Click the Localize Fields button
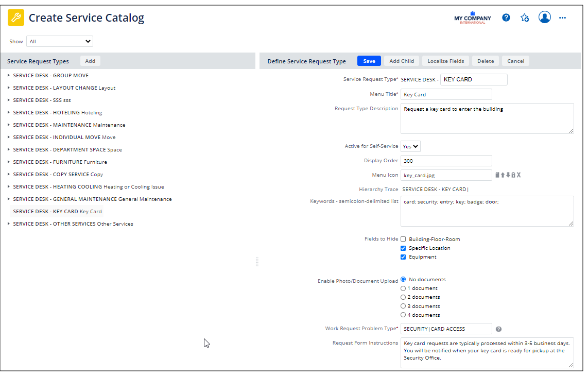 [x=445, y=61]
